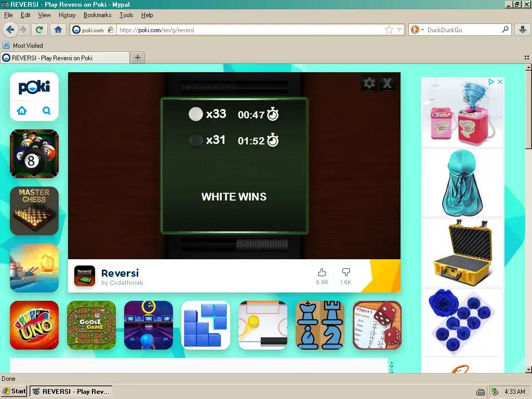Open the File menu
The height and width of the screenshot is (399, 532).
coord(8,15)
